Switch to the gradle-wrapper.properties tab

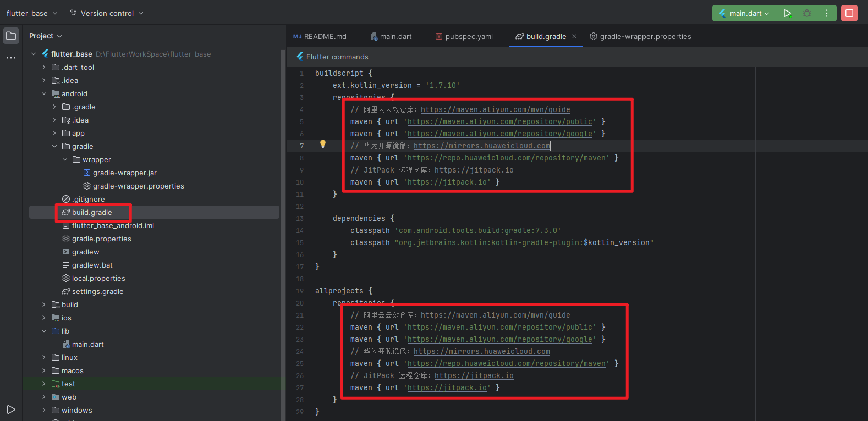pos(640,36)
